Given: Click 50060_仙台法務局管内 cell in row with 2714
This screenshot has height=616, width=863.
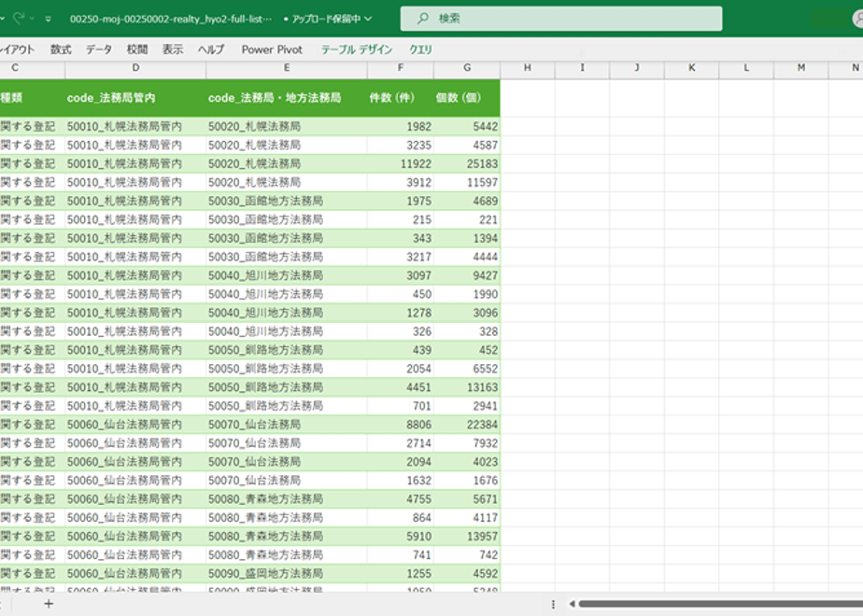Looking at the screenshot, I should coord(135,443).
